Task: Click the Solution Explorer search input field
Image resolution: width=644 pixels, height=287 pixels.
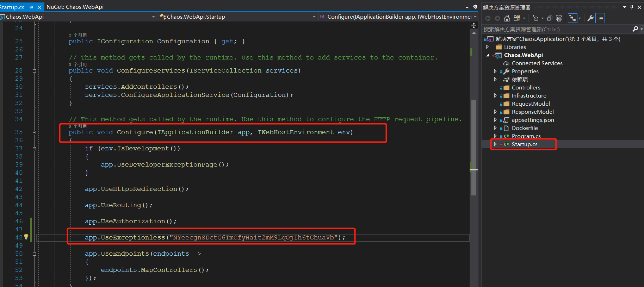Action: pyautogui.click(x=557, y=29)
